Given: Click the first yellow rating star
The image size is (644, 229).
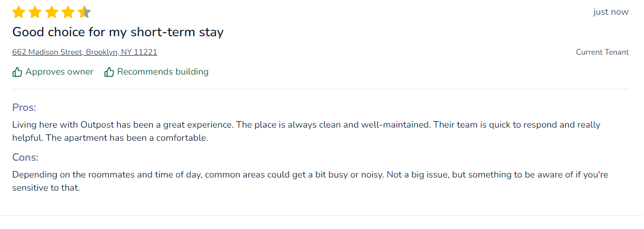Looking at the screenshot, I should (18, 12).
